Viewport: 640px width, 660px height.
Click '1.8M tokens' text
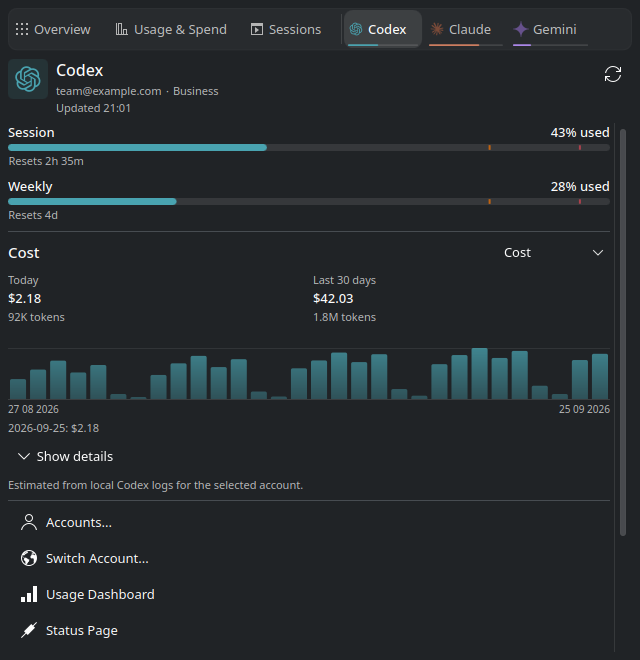click(344, 317)
